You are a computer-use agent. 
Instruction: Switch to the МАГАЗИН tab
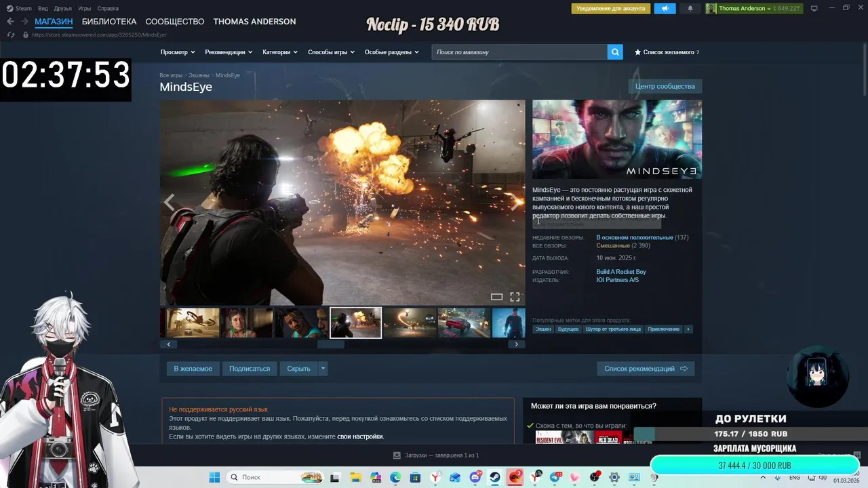(x=54, y=22)
